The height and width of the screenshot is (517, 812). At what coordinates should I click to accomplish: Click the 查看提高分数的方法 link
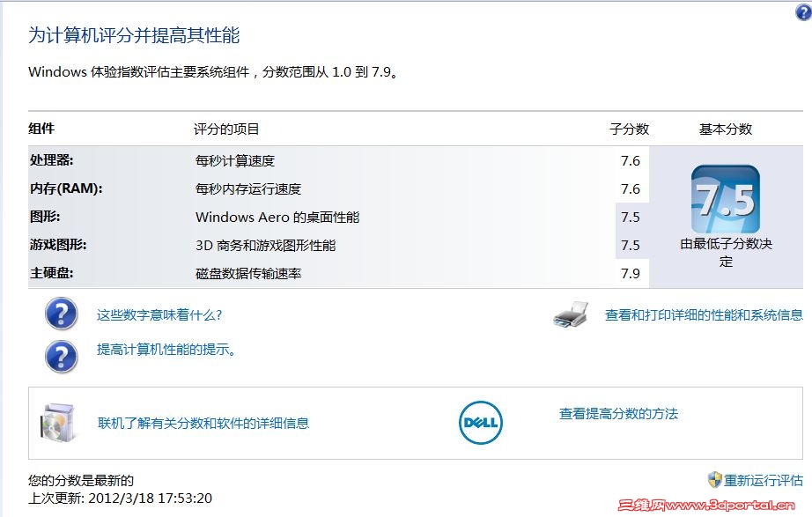click(618, 413)
